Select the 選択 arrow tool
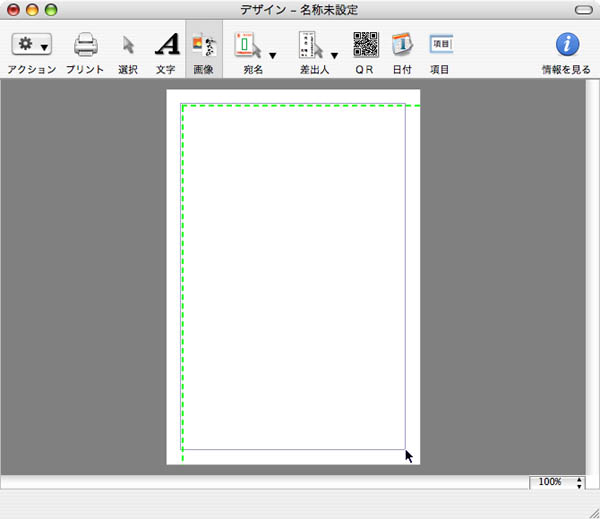 [128, 45]
